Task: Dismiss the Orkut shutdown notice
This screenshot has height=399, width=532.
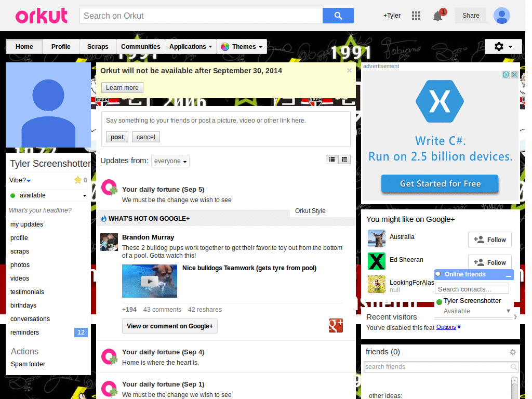Action: point(349,70)
